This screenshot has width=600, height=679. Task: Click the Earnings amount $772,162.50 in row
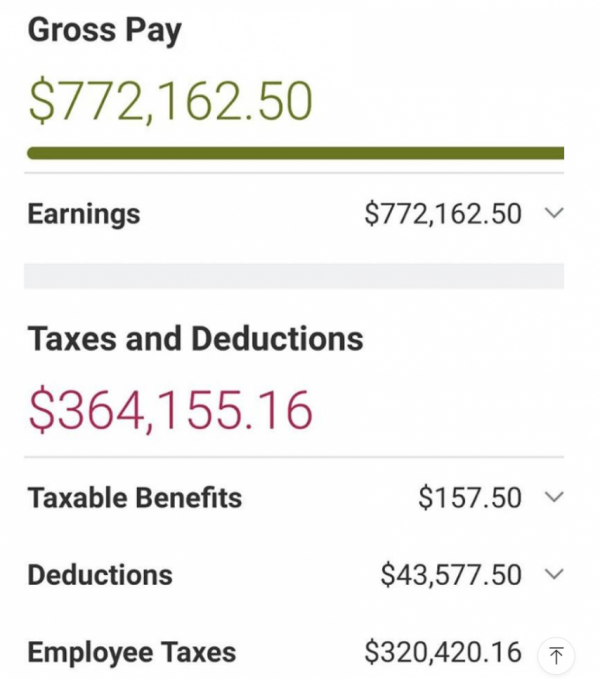[x=443, y=214]
